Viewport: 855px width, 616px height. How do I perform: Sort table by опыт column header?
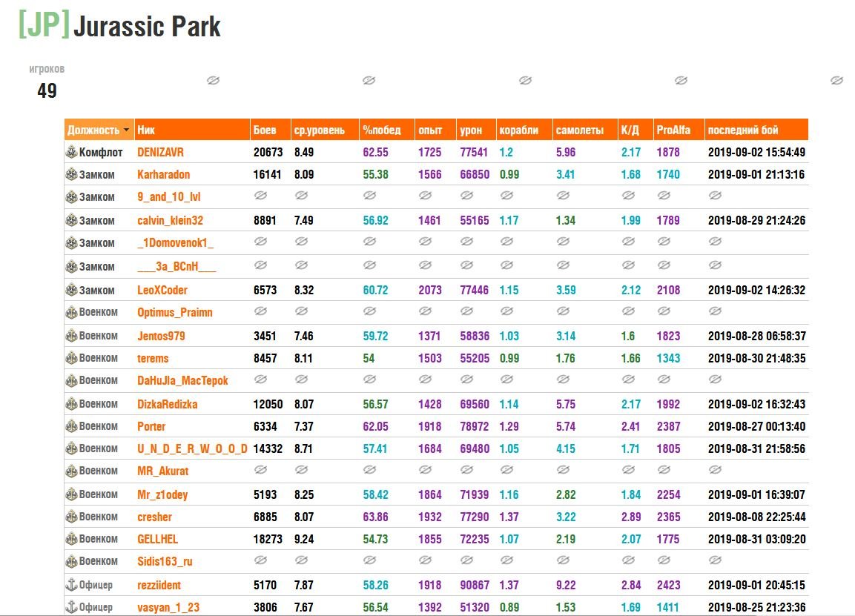[436, 130]
